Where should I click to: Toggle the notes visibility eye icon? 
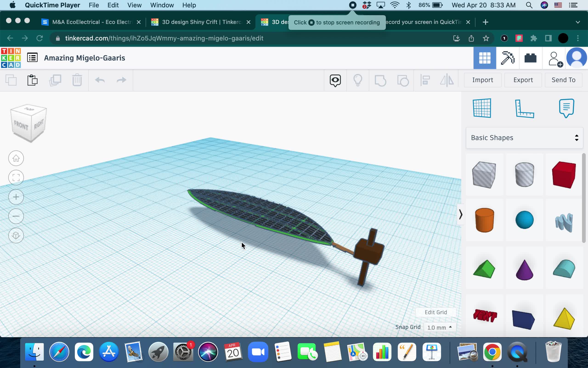335,80
